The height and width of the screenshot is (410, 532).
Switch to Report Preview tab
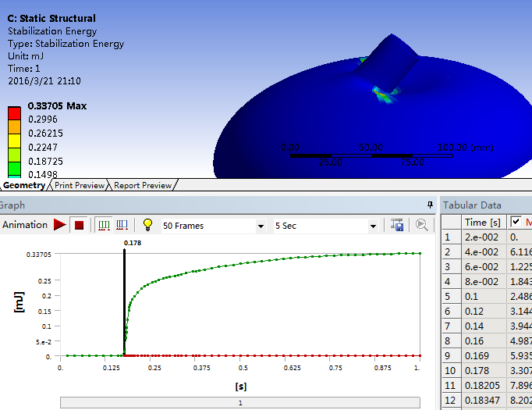click(x=142, y=185)
